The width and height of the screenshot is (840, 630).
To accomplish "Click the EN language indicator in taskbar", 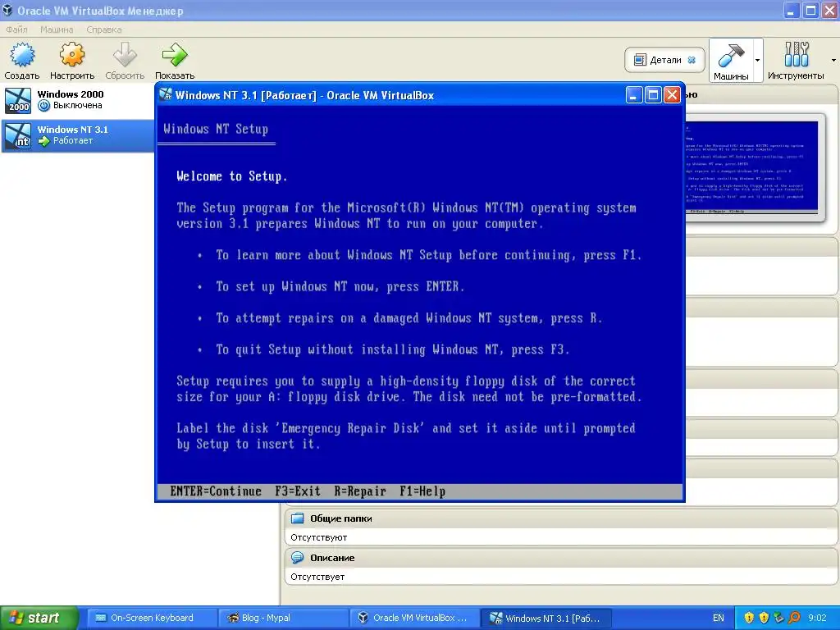I will (x=719, y=618).
